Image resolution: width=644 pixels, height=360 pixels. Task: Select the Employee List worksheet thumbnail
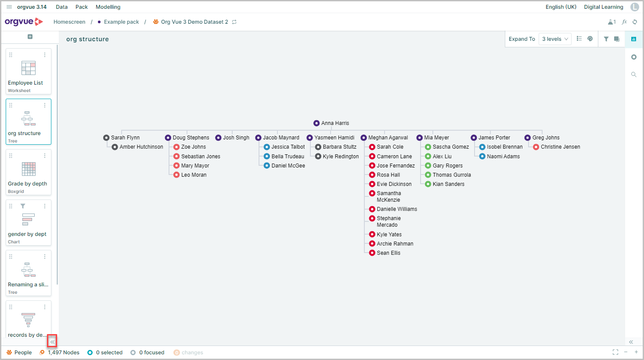point(29,71)
